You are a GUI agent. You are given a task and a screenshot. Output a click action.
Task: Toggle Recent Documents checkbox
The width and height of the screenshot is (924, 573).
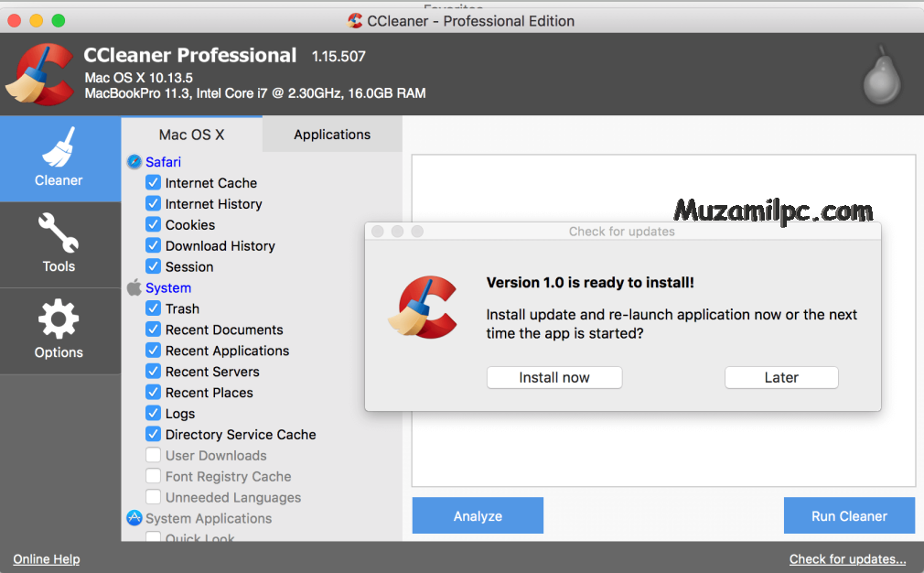point(153,329)
